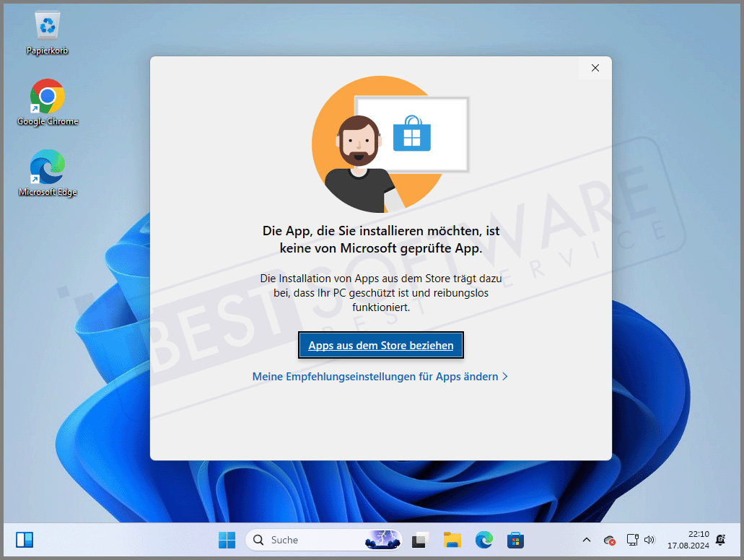
Task: Launch Microsoft Edge from the taskbar
Action: click(483, 540)
